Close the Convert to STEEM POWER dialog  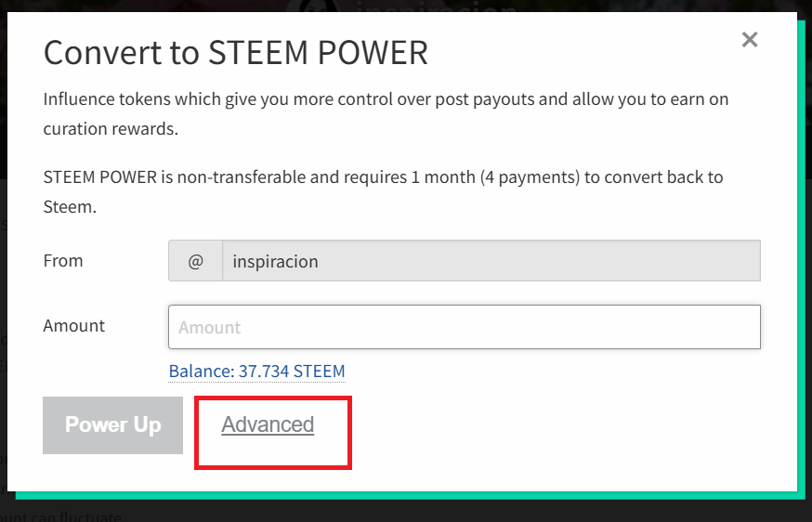[750, 39]
